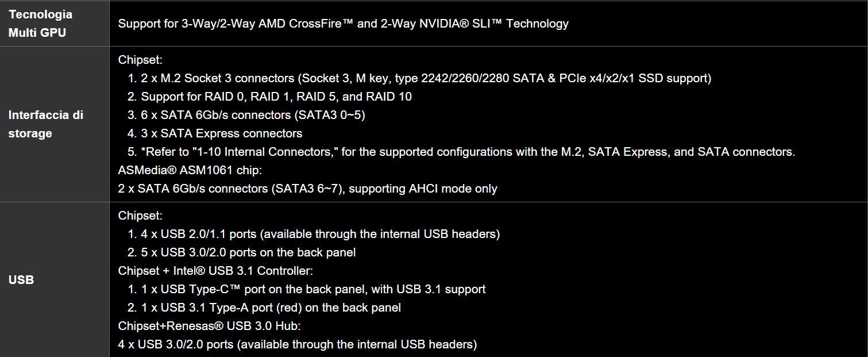The width and height of the screenshot is (868, 357).
Task: Click the Chipset label in the storage section
Action: (x=140, y=60)
